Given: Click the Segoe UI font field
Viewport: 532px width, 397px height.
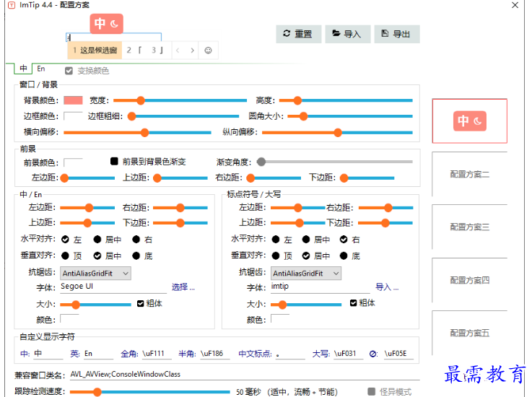Looking at the screenshot, I should (113, 287).
